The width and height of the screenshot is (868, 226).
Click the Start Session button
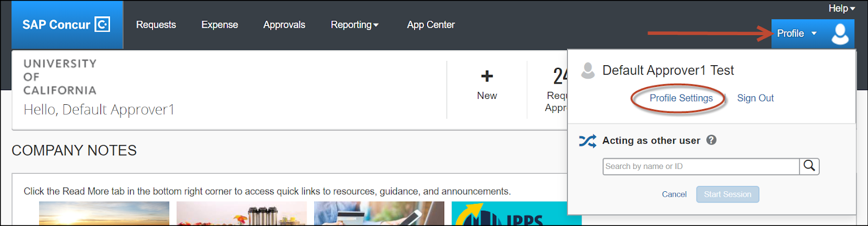tap(727, 194)
